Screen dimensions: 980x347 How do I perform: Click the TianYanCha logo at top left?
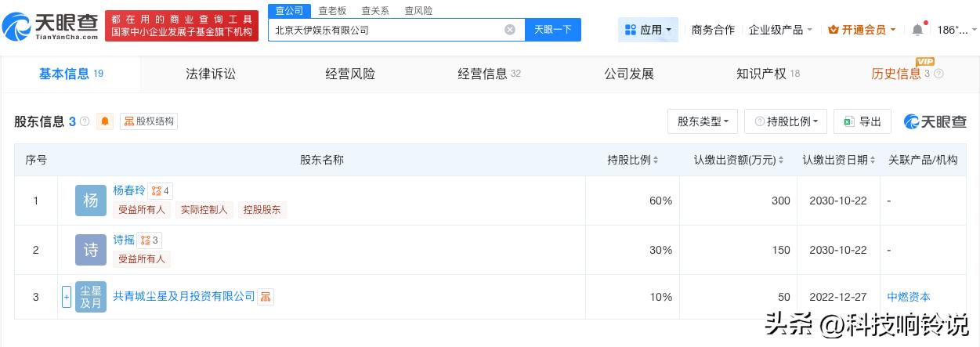click(x=50, y=26)
